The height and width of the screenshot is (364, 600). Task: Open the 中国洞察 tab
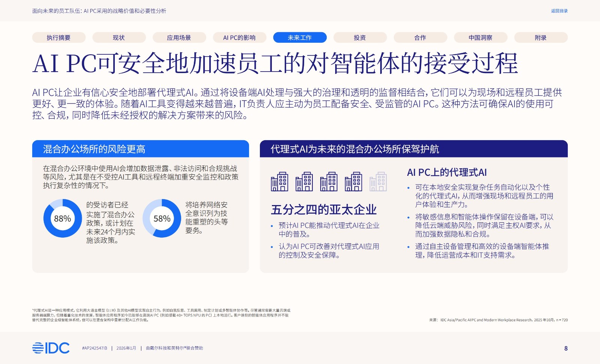[480, 37]
